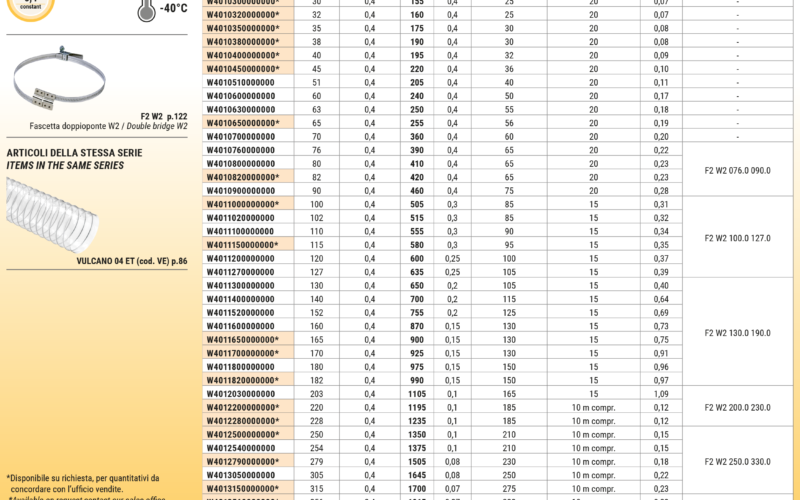The height and width of the screenshot is (500, 800).
Task: Select article code W4011000000000*
Action: pyautogui.click(x=243, y=204)
